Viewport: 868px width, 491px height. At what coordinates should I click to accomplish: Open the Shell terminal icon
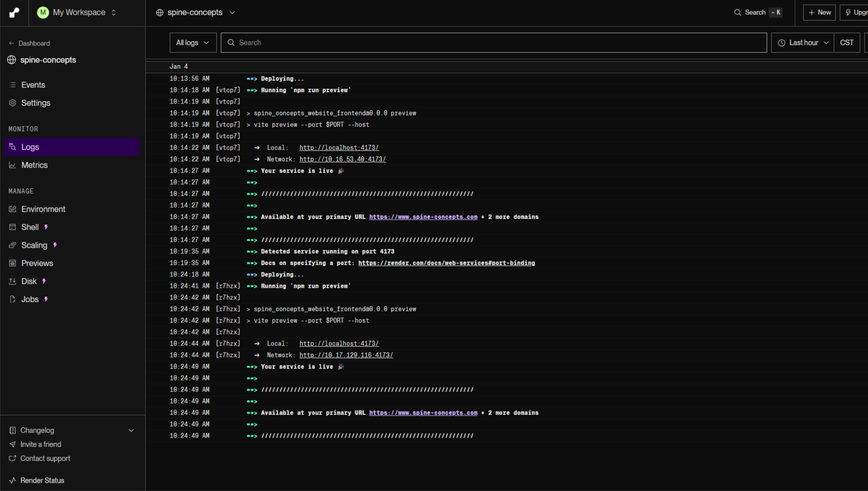[x=12, y=227]
